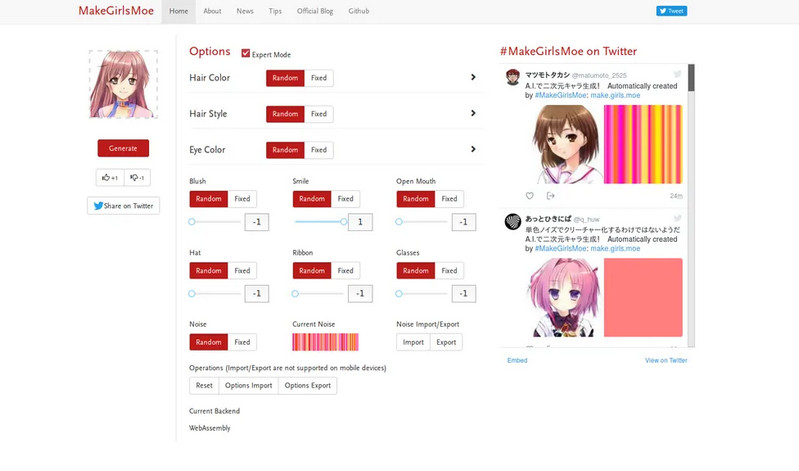799x471 pixels.
Task: Click the Blush slider handle
Action: pos(192,222)
